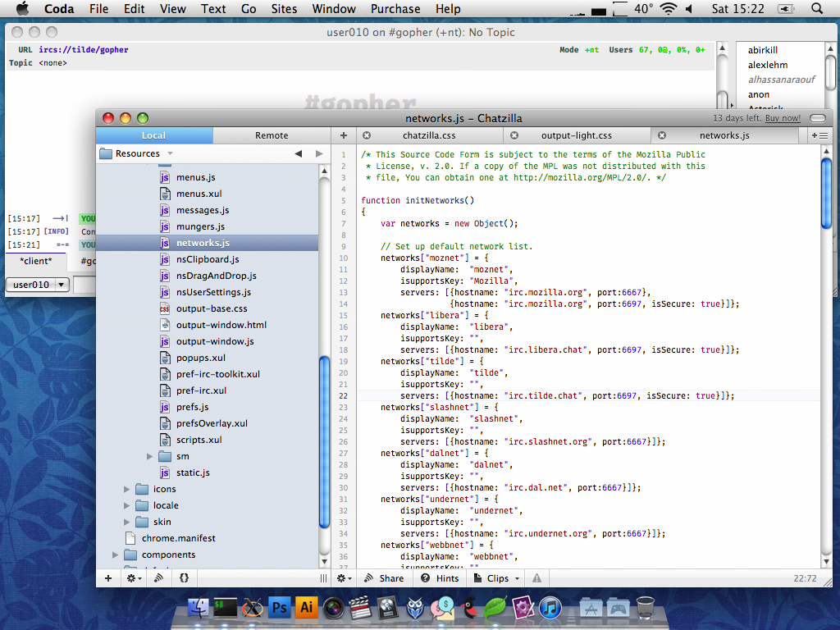Open the Sites menu in menu bar
The image size is (840, 630).
coord(285,9)
